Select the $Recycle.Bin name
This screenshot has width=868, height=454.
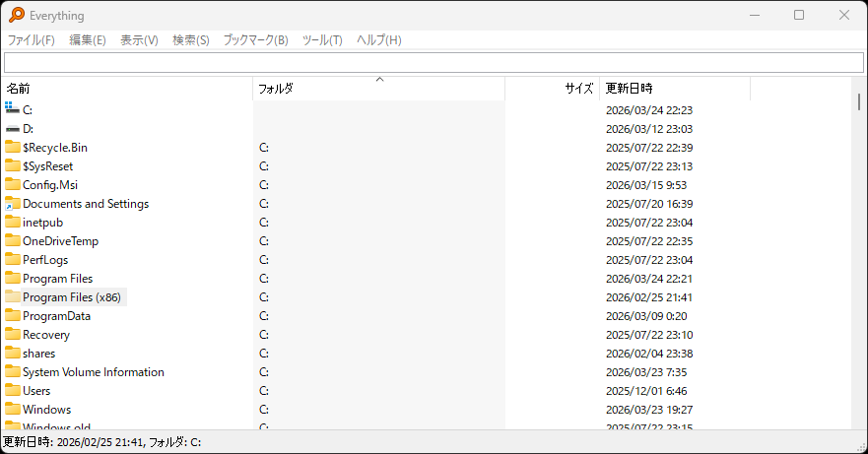tap(55, 148)
